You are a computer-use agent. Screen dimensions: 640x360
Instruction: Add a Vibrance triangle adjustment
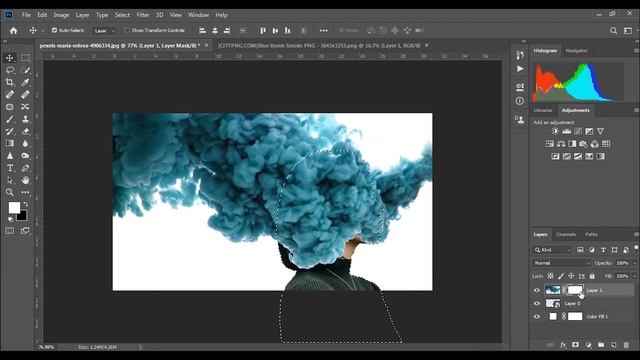pyautogui.click(x=600, y=131)
